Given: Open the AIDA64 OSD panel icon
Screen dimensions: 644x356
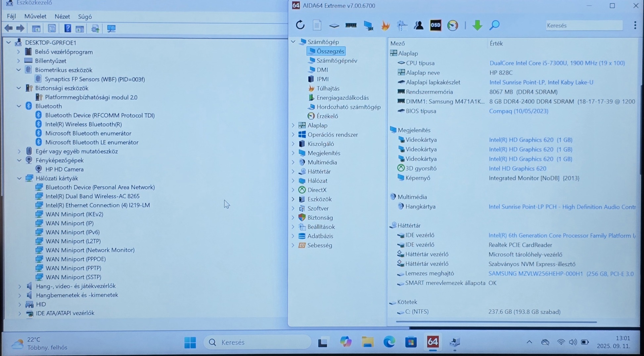Looking at the screenshot, I should (x=436, y=25).
